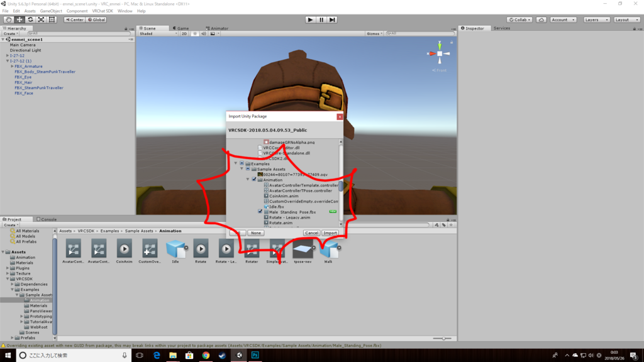Uncheck Male_Standing_Pose.fbx in import list
644x362 pixels.
coord(260,212)
